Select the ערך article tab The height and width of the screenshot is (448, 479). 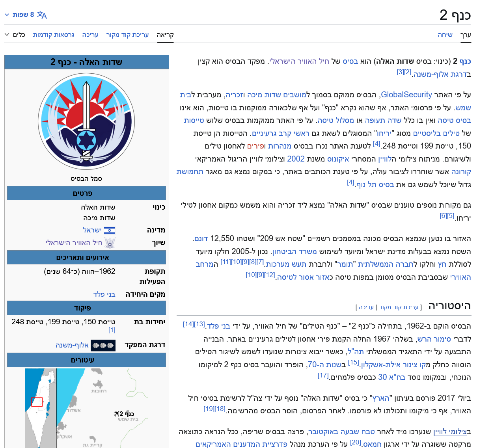pos(466,35)
